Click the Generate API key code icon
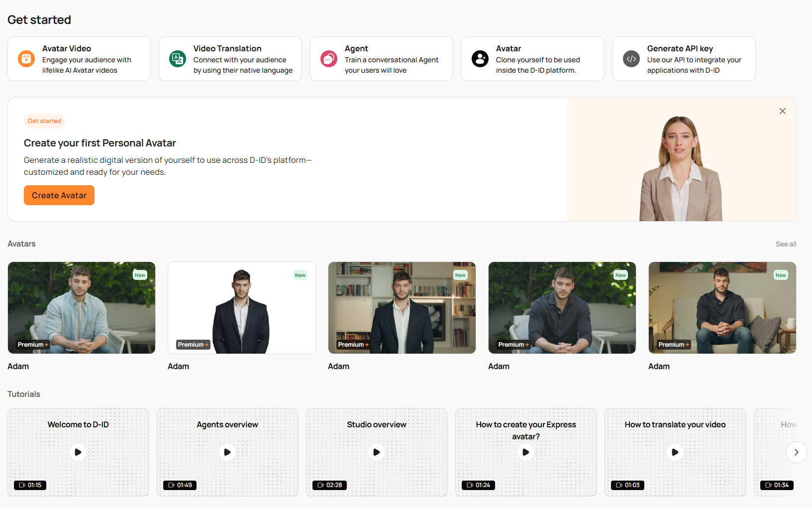The image size is (812, 508). pos(631,59)
